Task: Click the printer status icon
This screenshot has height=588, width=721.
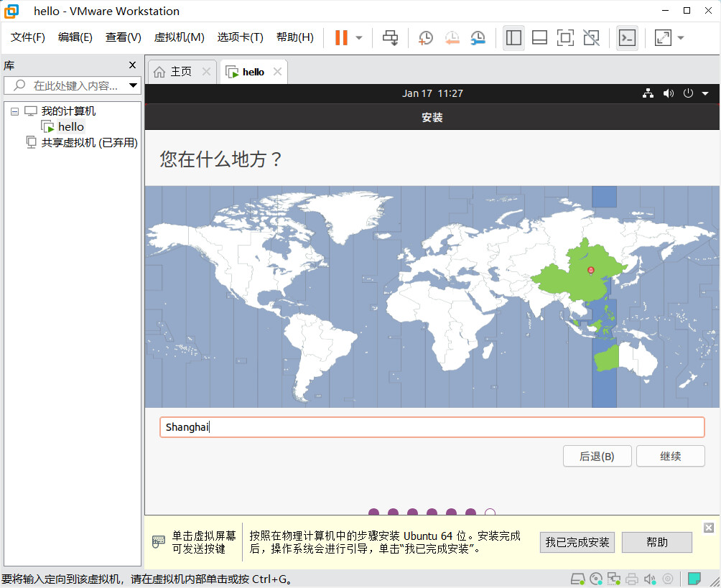Action: (x=632, y=579)
